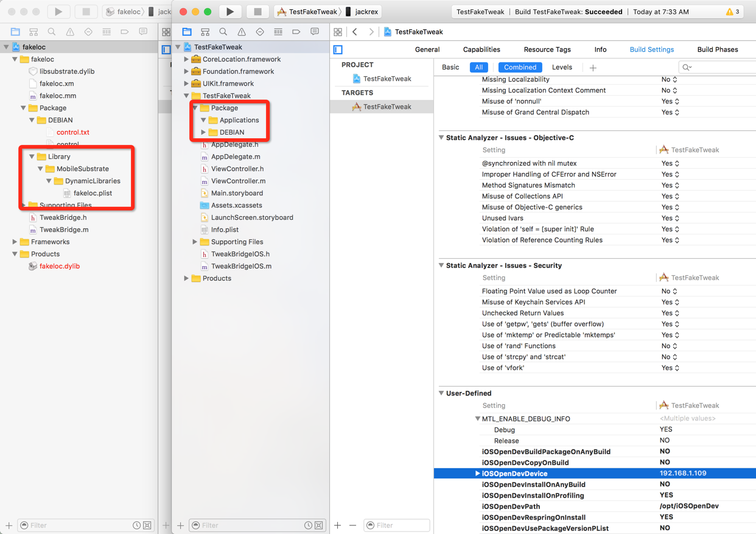The width and height of the screenshot is (756, 534).
Task: Collapse Static Analyzer Objective-C section
Action: pos(441,138)
